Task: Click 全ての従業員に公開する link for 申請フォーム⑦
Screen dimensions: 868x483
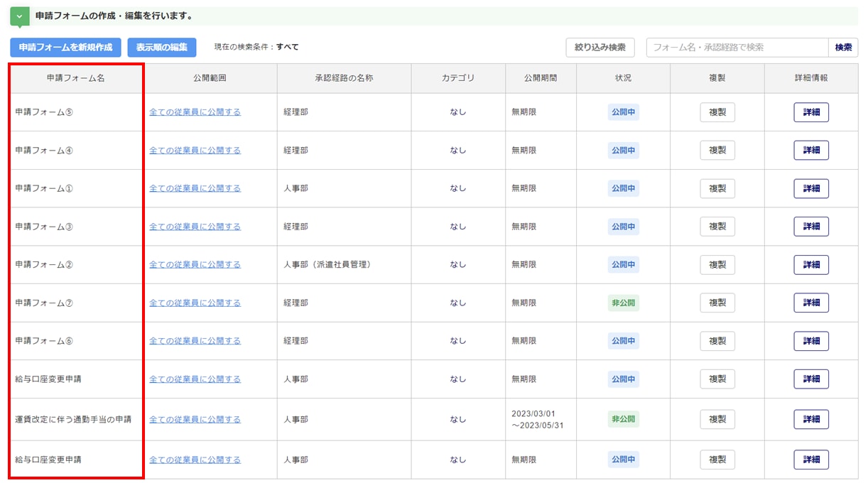Action: click(195, 303)
